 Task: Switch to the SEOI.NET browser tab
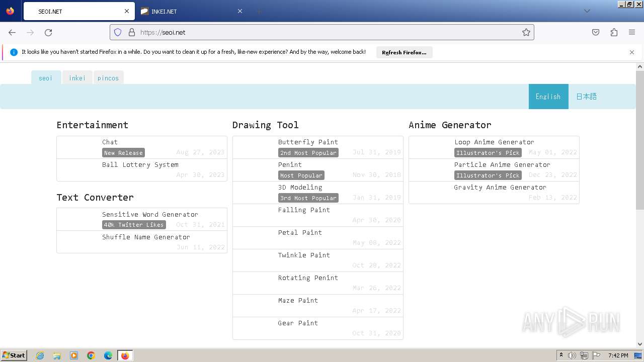[78, 11]
